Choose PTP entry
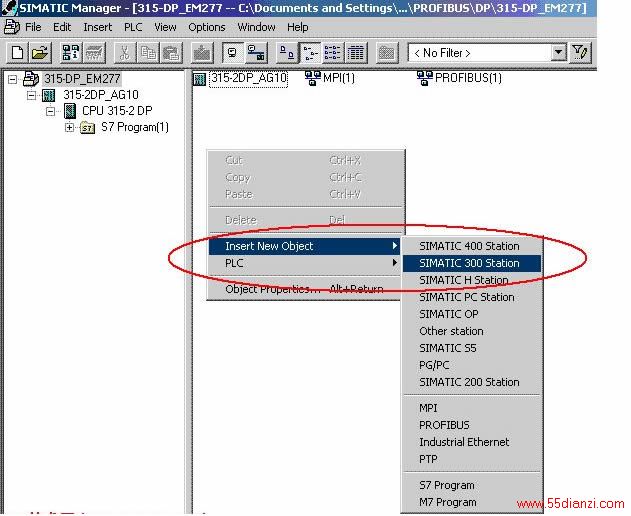This screenshot has width=631, height=516. (472, 459)
